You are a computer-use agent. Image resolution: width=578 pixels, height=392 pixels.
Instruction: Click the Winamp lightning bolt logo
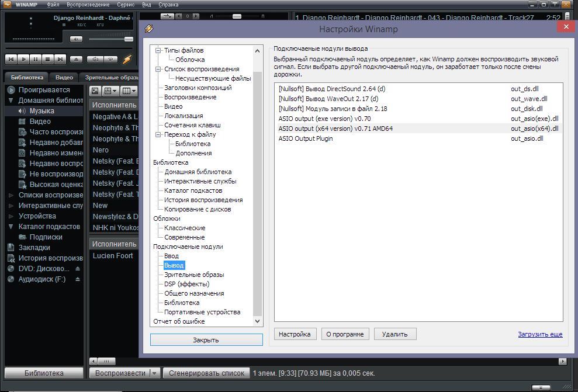127,59
